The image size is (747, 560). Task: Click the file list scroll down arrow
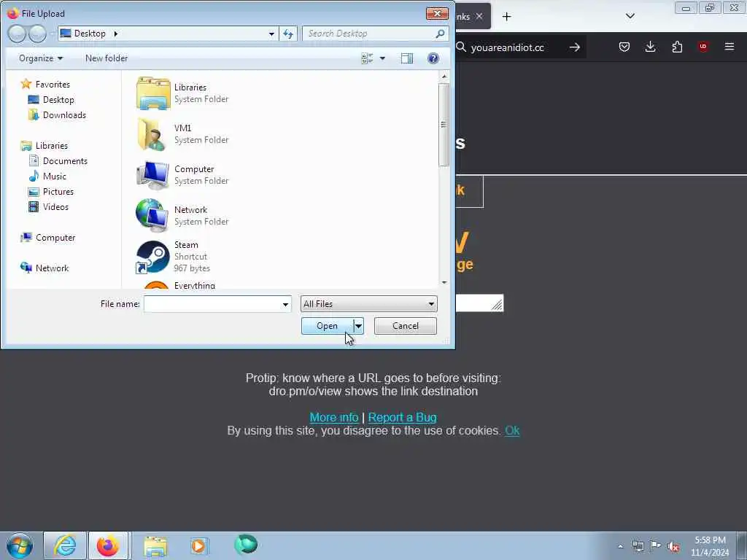pyautogui.click(x=444, y=282)
